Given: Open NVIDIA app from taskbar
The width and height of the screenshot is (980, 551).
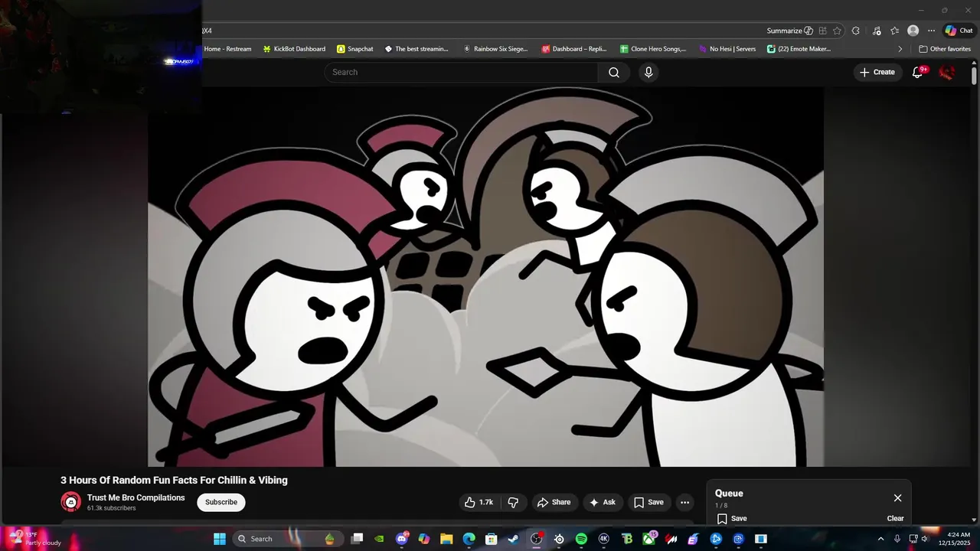Looking at the screenshot, I should (x=379, y=539).
